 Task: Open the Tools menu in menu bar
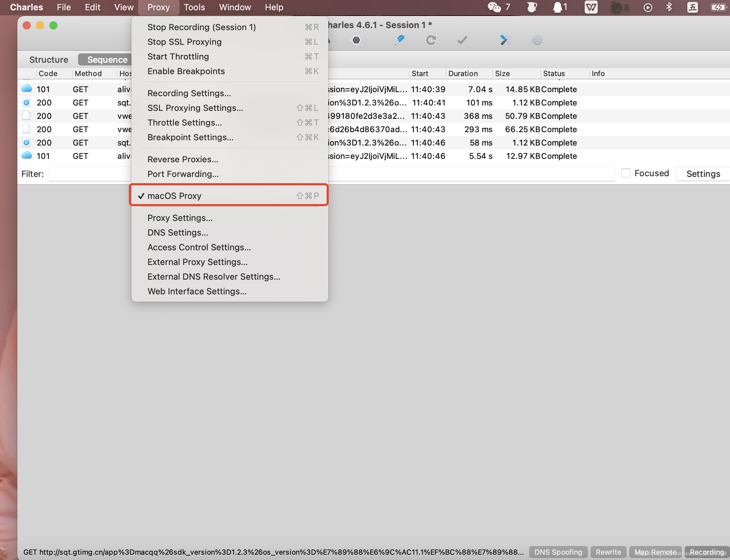[194, 7]
